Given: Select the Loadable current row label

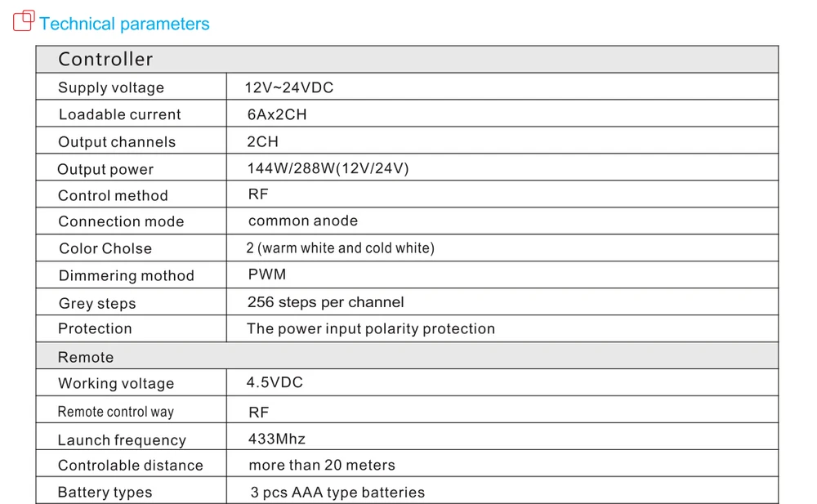Looking at the screenshot, I should (120, 114).
